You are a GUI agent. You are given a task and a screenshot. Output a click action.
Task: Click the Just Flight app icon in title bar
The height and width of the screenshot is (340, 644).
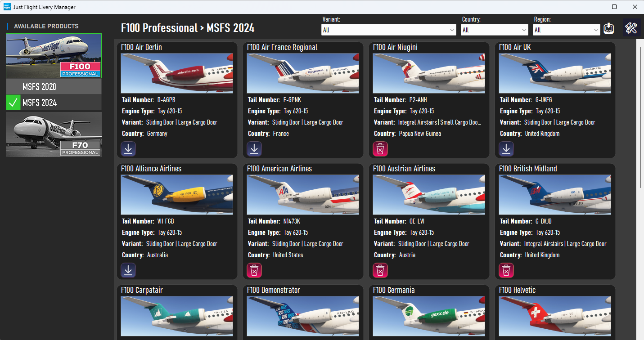(x=7, y=7)
